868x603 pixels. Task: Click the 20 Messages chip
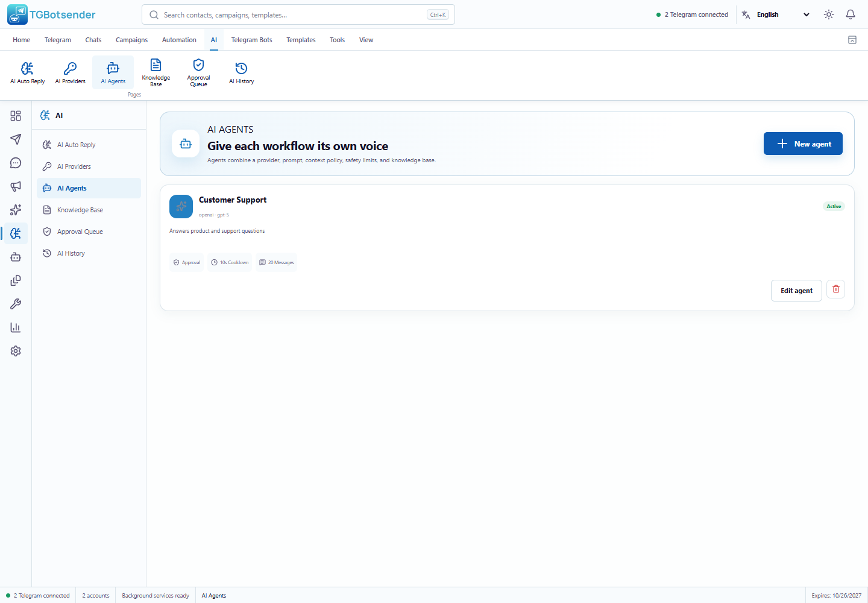[277, 262]
